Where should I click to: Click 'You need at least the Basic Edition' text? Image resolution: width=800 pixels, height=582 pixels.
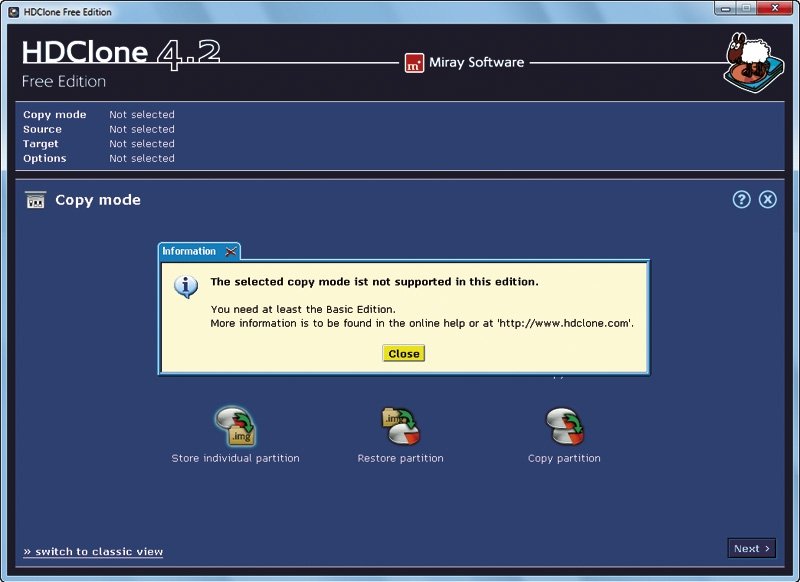pos(303,309)
